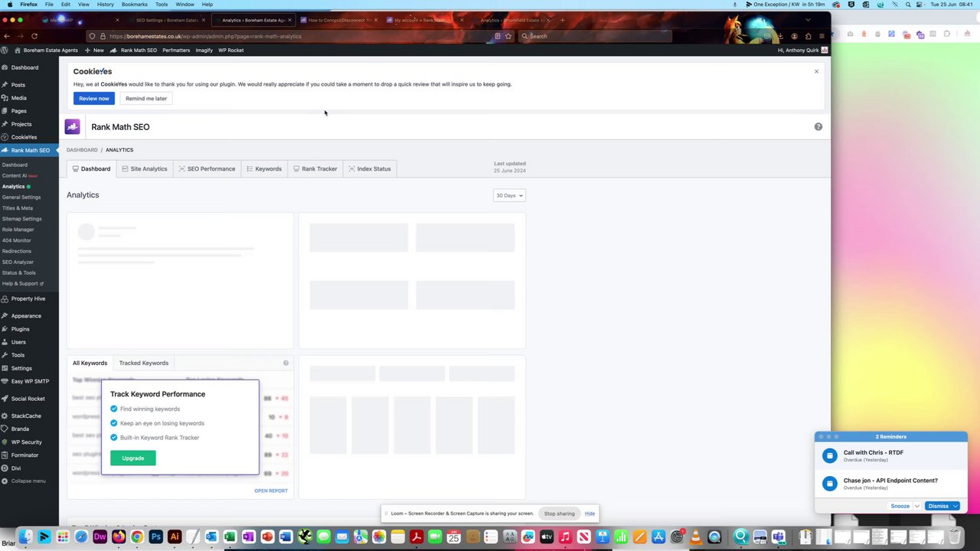Click the Tools wrench icon in sidebar
Screen dimensions: 980x551
point(5,355)
